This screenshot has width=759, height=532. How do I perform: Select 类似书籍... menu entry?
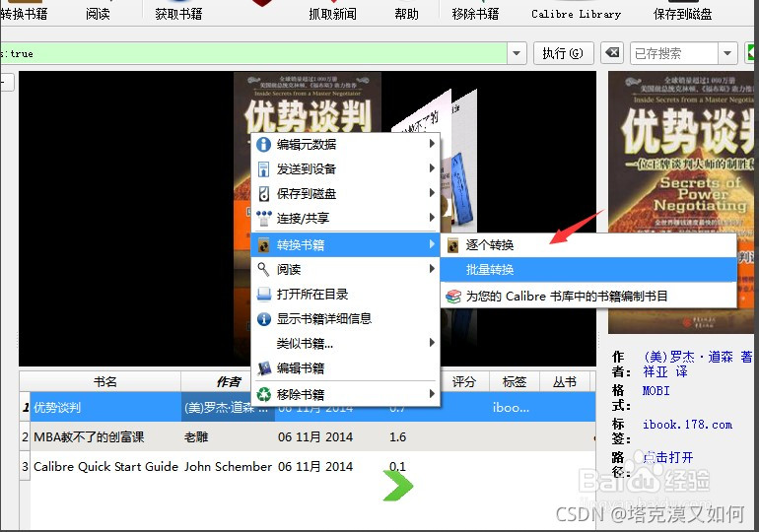345,344
